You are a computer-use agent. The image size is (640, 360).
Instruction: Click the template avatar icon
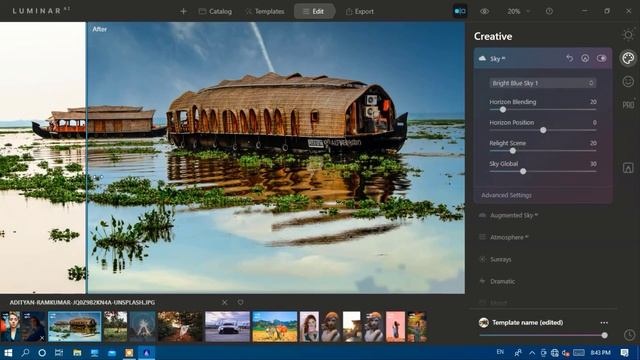(x=484, y=322)
